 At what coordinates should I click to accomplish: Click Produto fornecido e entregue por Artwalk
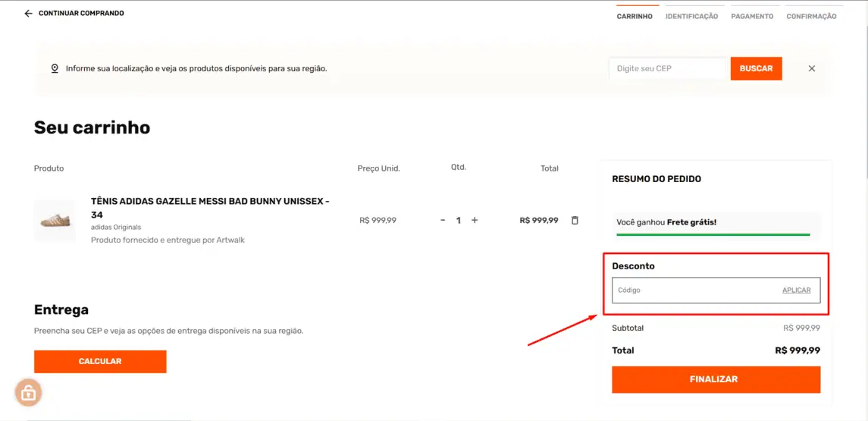pos(168,240)
